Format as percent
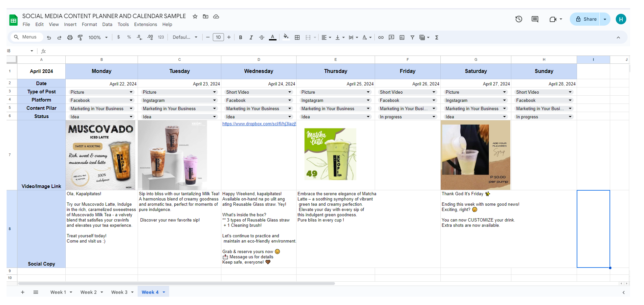Image resolution: width=644 pixels, height=305 pixels. coord(129,37)
